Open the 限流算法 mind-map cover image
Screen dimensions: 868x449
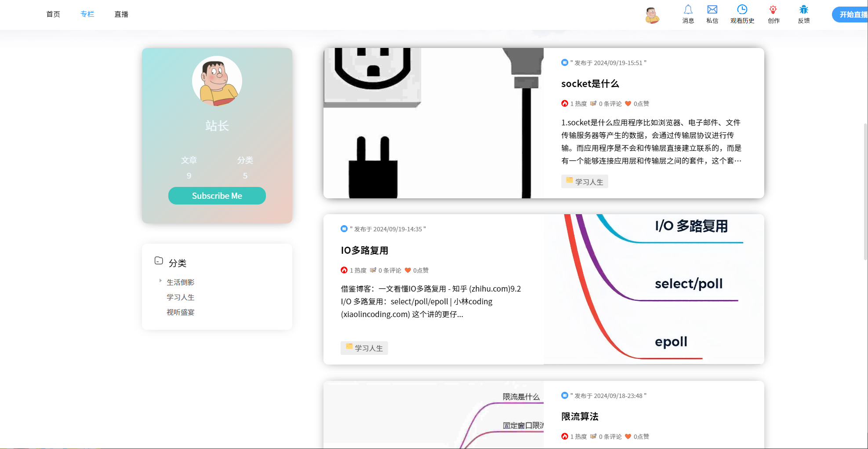coord(433,415)
